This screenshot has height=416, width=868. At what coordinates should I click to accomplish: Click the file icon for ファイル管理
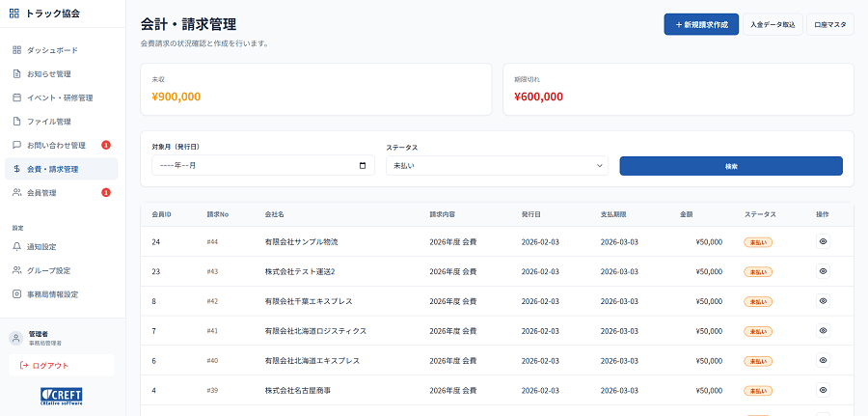click(x=16, y=122)
